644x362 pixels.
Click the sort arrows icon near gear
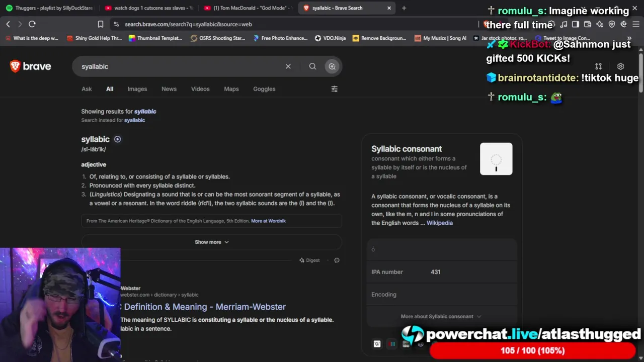point(598,66)
